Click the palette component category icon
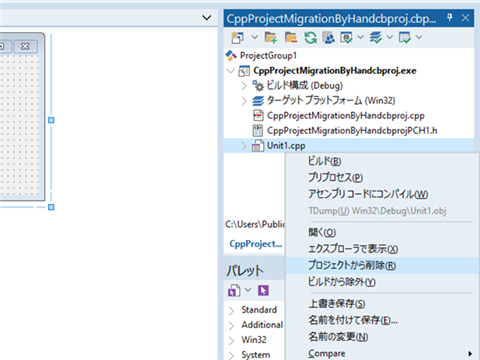480x360 pixels. 234,290
